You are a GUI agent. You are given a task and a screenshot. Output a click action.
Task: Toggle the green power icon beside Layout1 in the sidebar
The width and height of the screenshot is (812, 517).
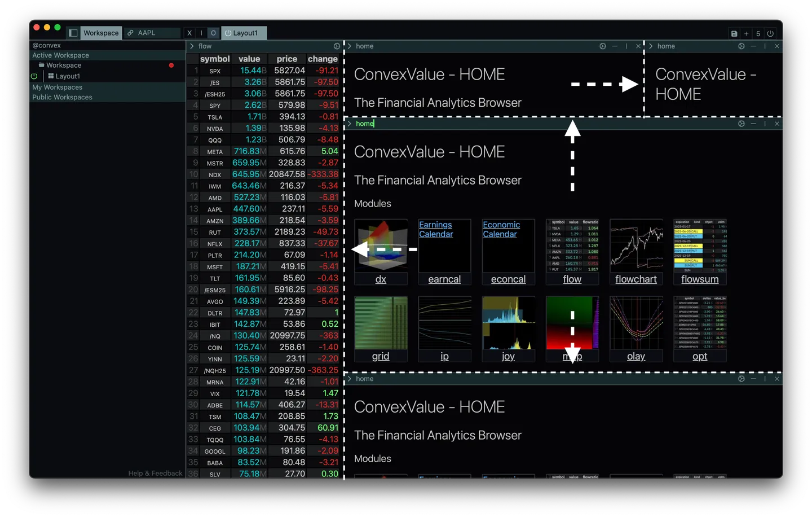tap(34, 76)
